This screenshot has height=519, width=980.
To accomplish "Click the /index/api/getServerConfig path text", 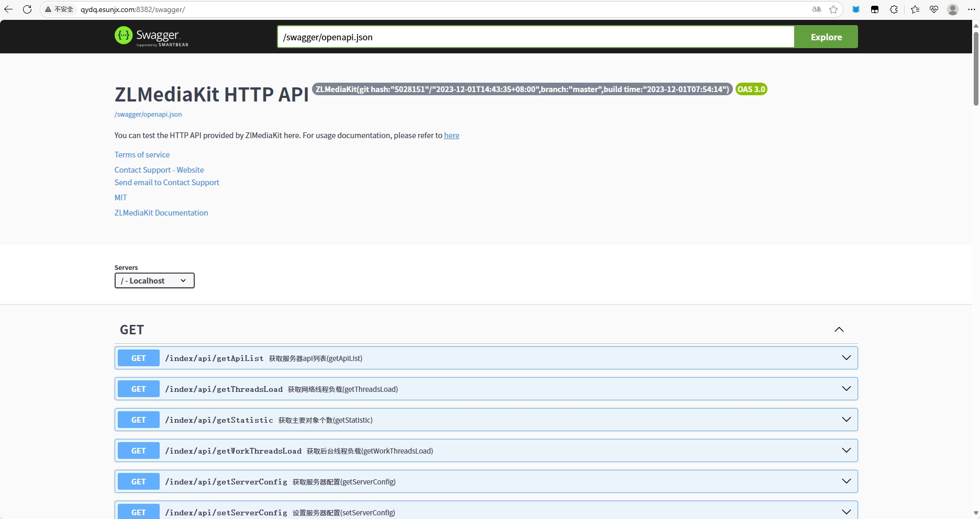I will pos(226,482).
